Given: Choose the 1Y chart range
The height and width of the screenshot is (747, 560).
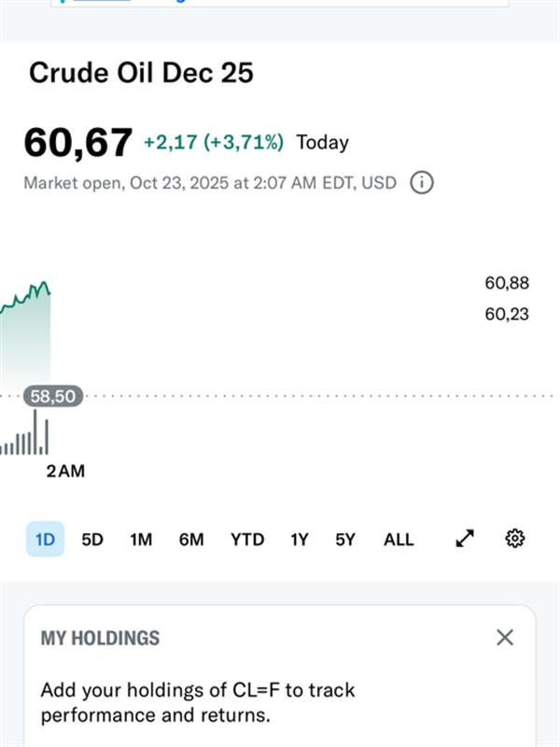Looking at the screenshot, I should pyautogui.click(x=299, y=540).
